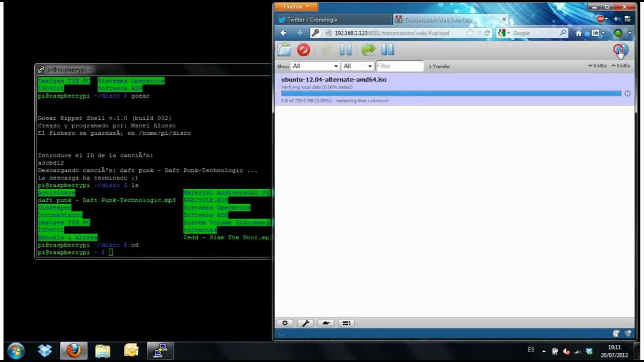Viewport: 644px width, 362px height.
Task: Click the Firefox taskbar icon
Action: 74,350
